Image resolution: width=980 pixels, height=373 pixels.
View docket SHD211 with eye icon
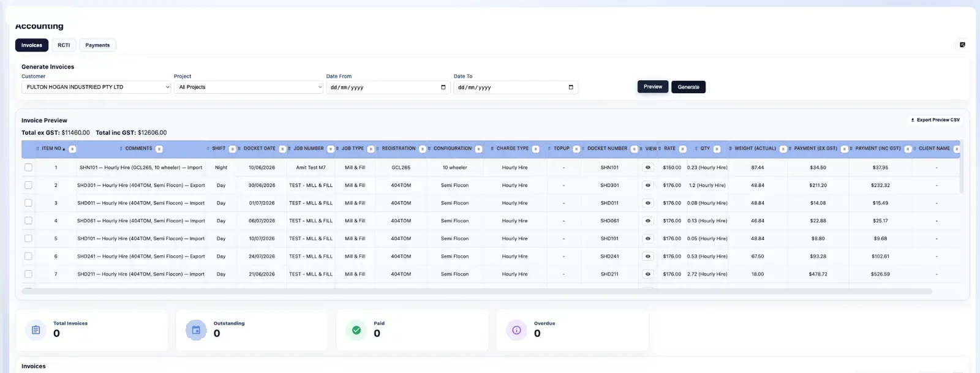[647, 274]
